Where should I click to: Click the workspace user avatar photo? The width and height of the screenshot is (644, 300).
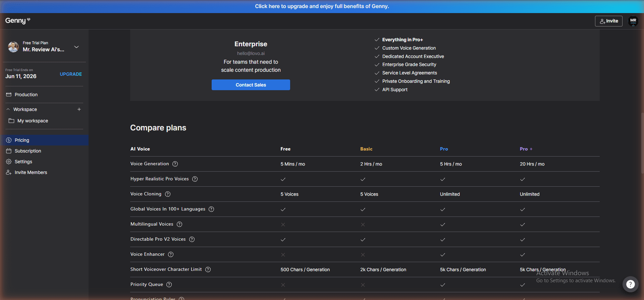[x=13, y=47]
